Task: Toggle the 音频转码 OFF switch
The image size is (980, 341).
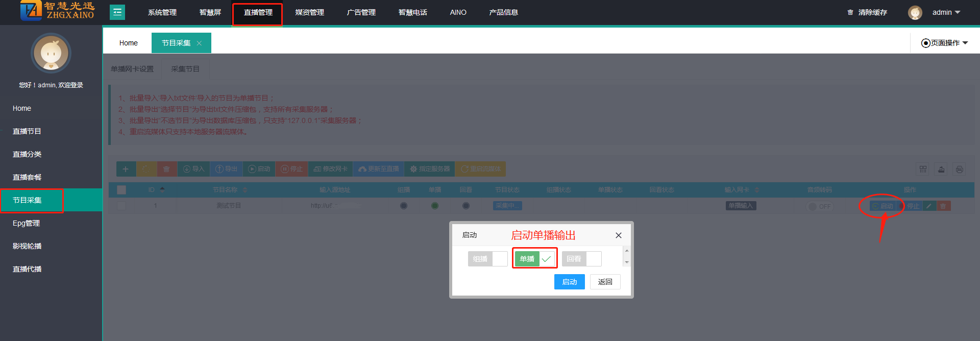Action: click(x=820, y=206)
